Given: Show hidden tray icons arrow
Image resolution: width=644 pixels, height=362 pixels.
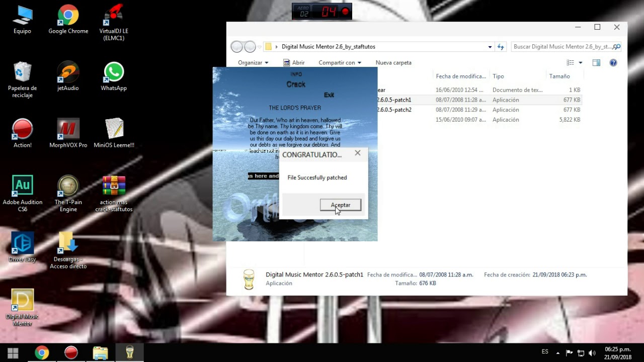Looking at the screenshot, I should coord(557,353).
